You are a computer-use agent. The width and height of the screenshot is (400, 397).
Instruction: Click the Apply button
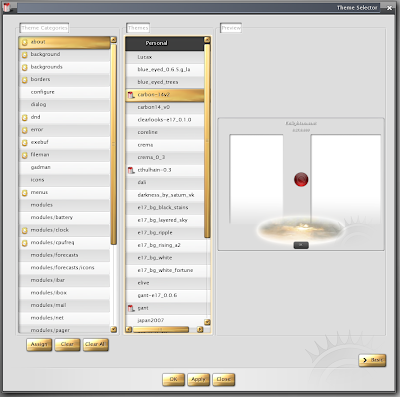198,379
